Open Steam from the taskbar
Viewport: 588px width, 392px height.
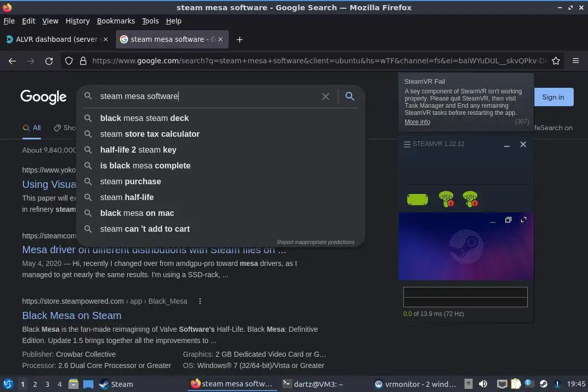click(116, 384)
